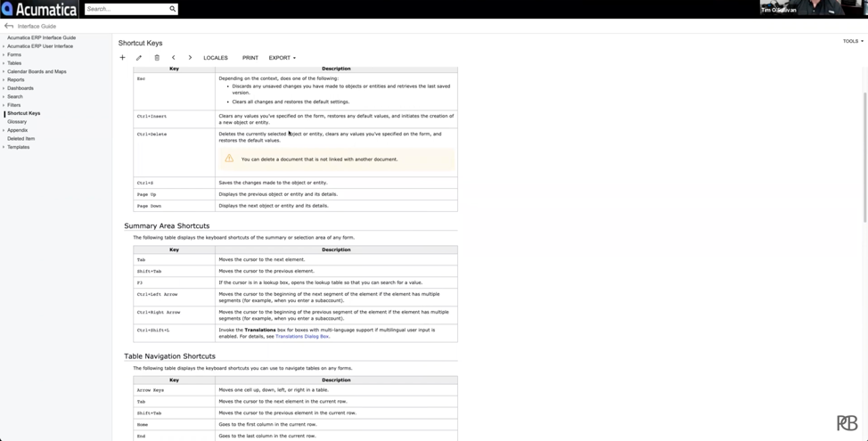Image resolution: width=868 pixels, height=441 pixels.
Task: Click the Ctrl+Shift+L key cell
Action: (174, 333)
